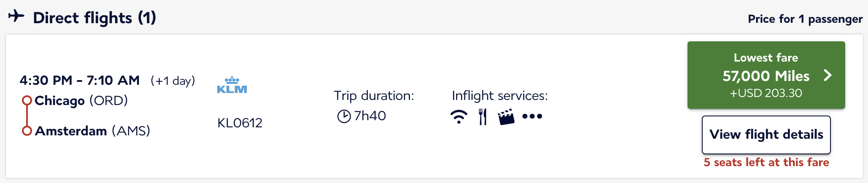The width and height of the screenshot is (868, 183).
Task: Click the 4:30 PM - 7:10 AM times
Action: coord(80,80)
